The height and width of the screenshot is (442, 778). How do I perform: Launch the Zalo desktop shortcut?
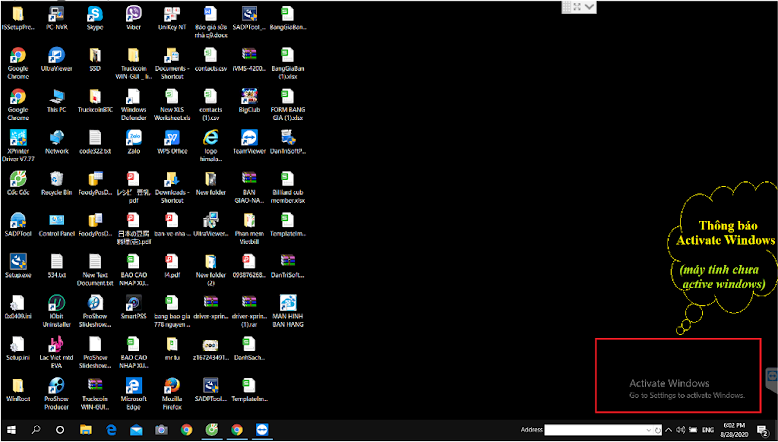(133, 142)
